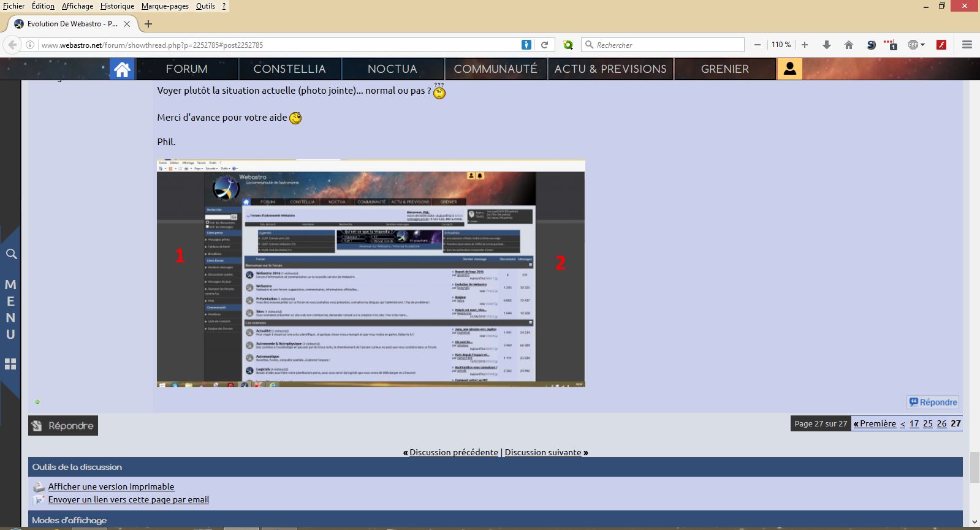
Task: Open the Édition menu
Action: [x=43, y=6]
